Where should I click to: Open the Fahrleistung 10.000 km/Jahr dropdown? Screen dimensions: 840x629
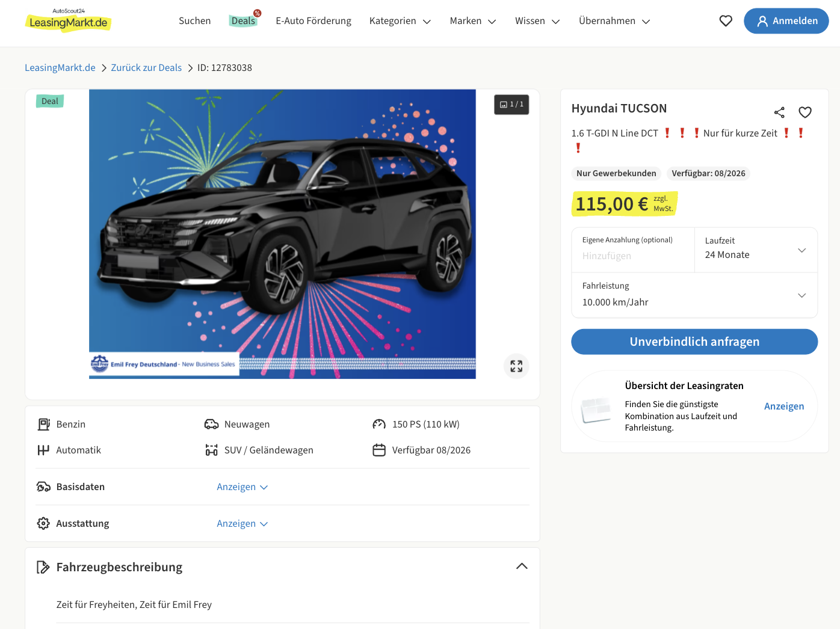[x=694, y=295]
